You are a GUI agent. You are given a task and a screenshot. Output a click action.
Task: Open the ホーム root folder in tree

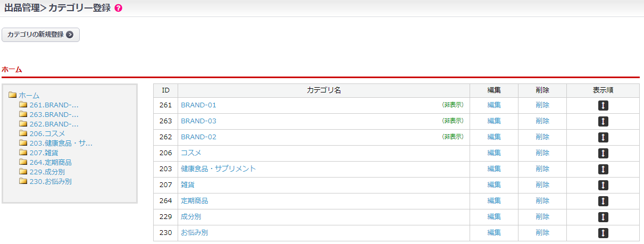[29, 95]
